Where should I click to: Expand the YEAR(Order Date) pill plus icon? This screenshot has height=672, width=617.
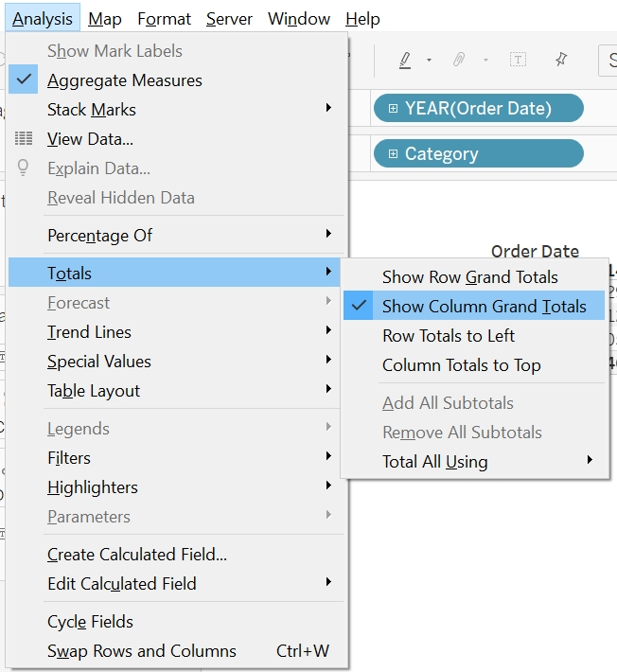pos(393,109)
